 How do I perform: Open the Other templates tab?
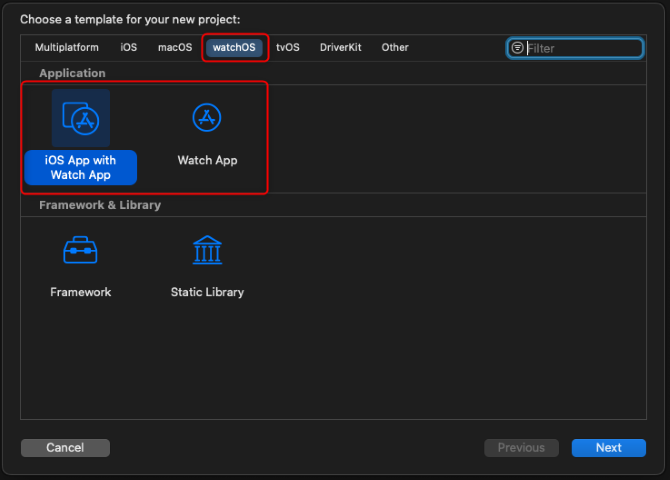pos(395,47)
